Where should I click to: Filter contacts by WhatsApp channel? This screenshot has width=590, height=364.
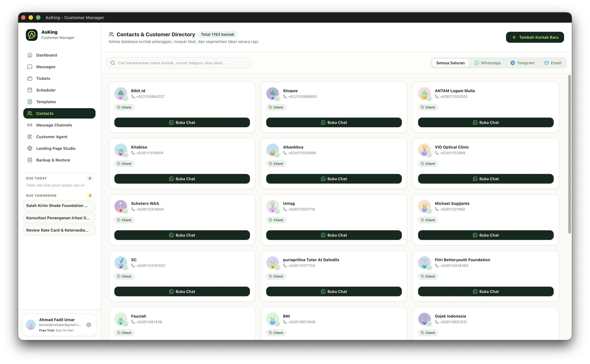[x=488, y=63]
